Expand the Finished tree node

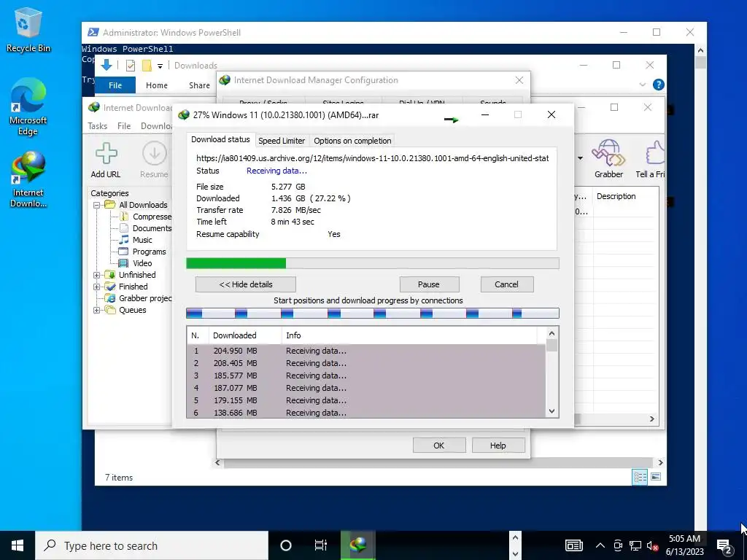point(97,287)
